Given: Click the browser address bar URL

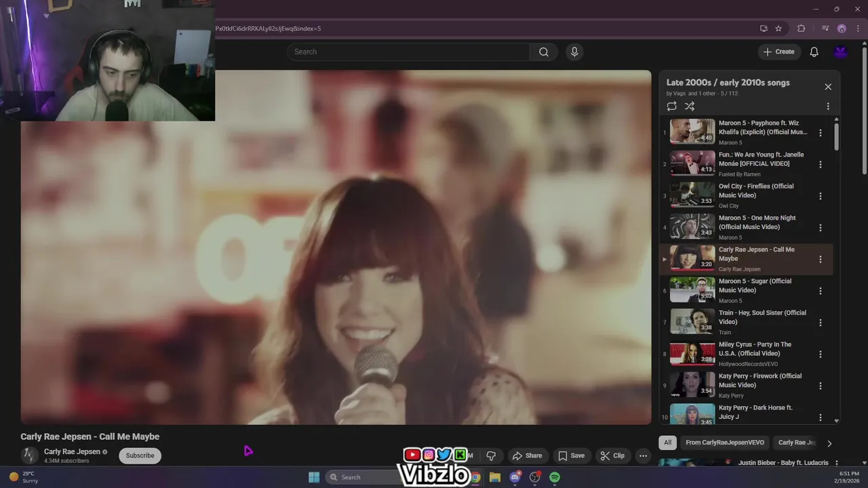Looking at the screenshot, I should tap(268, 28).
